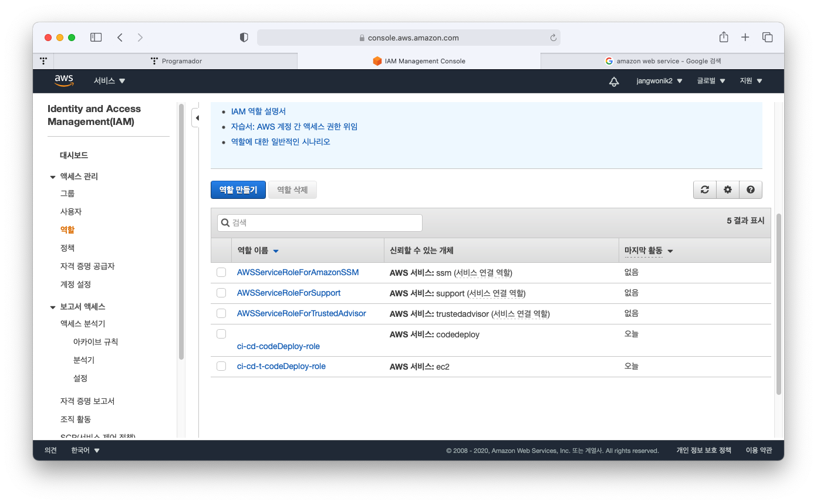Collapse the navigation pane arrow
Image resolution: width=817 pixels, height=504 pixels.
(x=197, y=118)
